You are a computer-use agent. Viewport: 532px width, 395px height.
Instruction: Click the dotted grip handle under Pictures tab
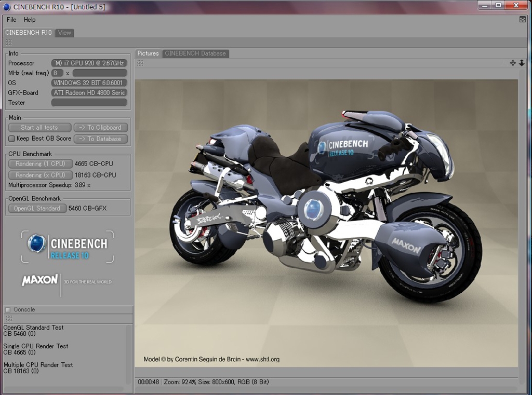(x=140, y=63)
